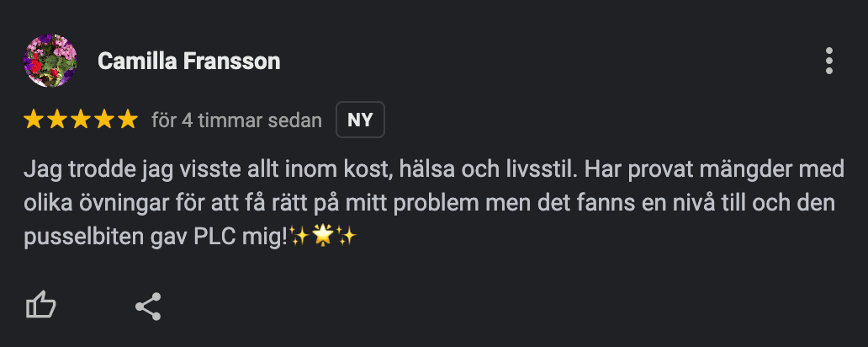Open the three-dot more options menu
This screenshot has height=347, width=868.
tap(828, 61)
